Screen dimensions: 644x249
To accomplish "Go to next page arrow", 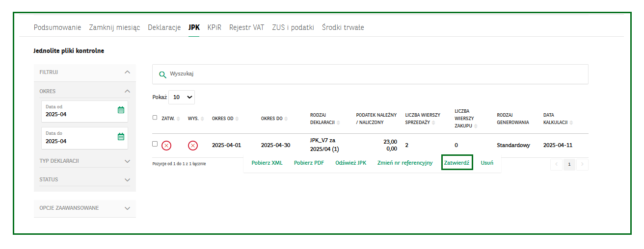I will (582, 164).
